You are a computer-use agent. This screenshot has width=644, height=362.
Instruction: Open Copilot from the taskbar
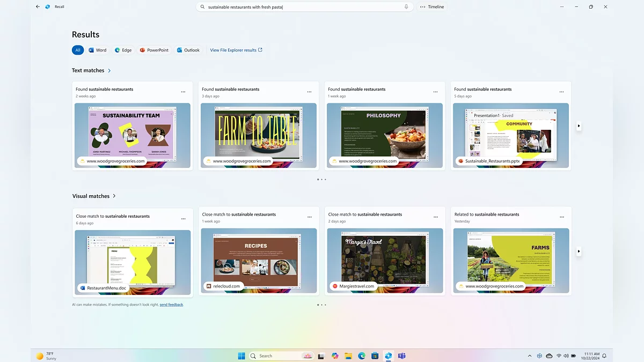click(335, 356)
